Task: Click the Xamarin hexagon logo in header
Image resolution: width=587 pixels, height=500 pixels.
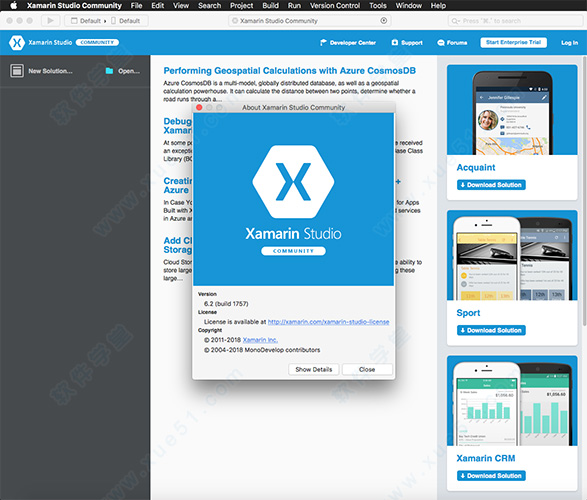Action: [17, 42]
